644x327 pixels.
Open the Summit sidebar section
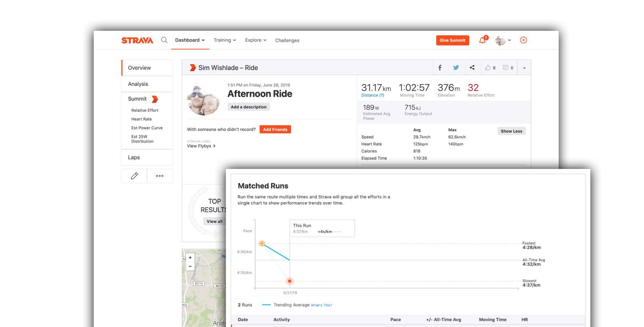[137, 99]
